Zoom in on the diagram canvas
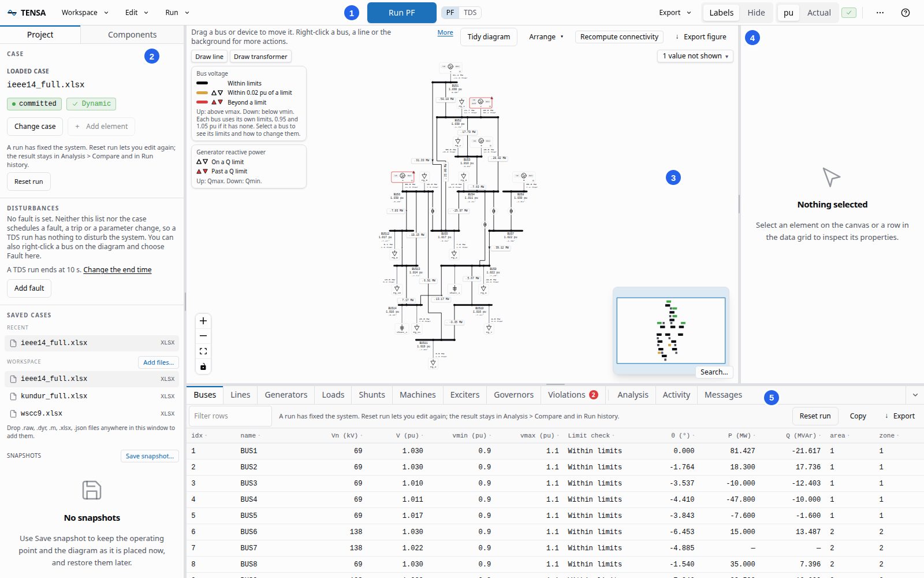This screenshot has height=578, width=924. (203, 321)
